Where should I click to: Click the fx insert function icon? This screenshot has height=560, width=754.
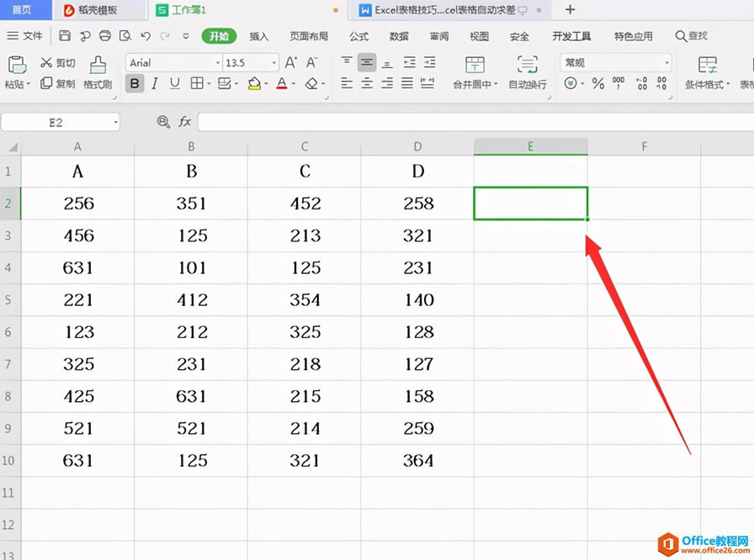tap(185, 122)
